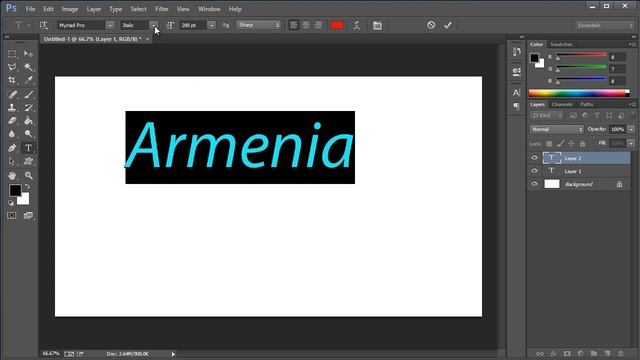Image resolution: width=640 pixels, height=360 pixels.
Task: Select the Brush tool
Action: [28, 95]
